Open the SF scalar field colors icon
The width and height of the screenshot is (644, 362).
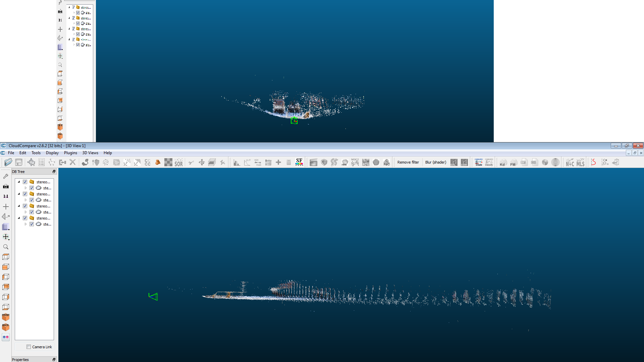[299, 162]
